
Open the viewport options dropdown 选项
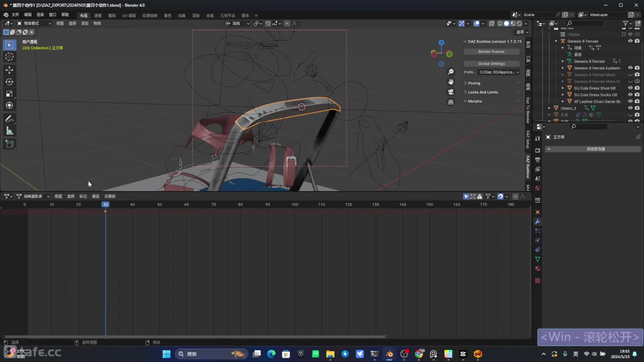click(522, 32)
